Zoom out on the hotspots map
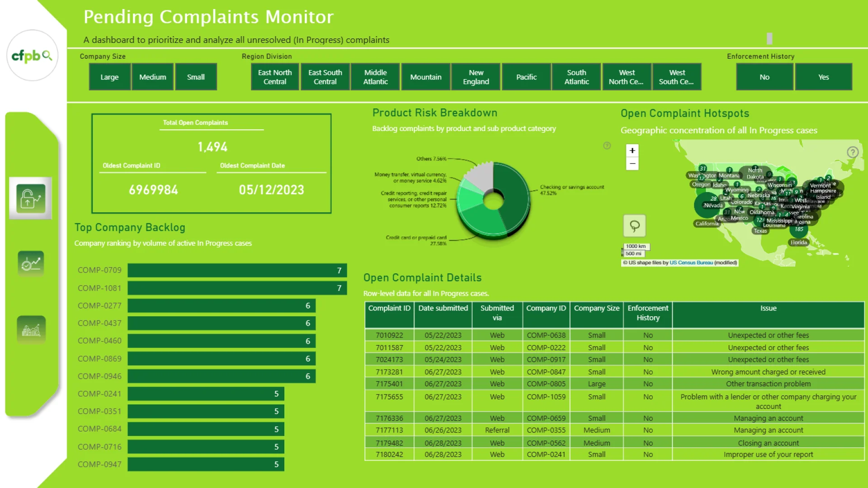 tap(632, 164)
